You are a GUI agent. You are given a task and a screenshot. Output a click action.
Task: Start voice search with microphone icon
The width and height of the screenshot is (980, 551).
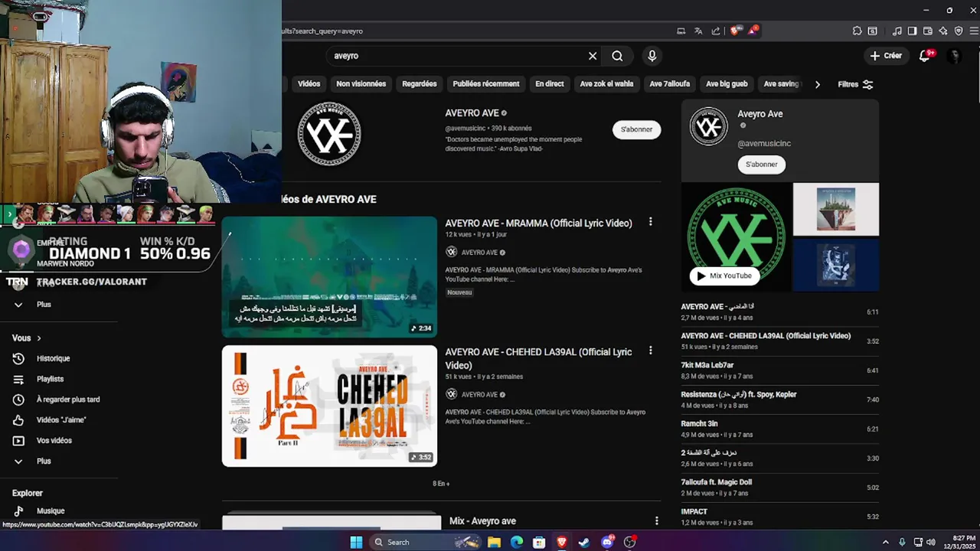[x=652, y=56]
